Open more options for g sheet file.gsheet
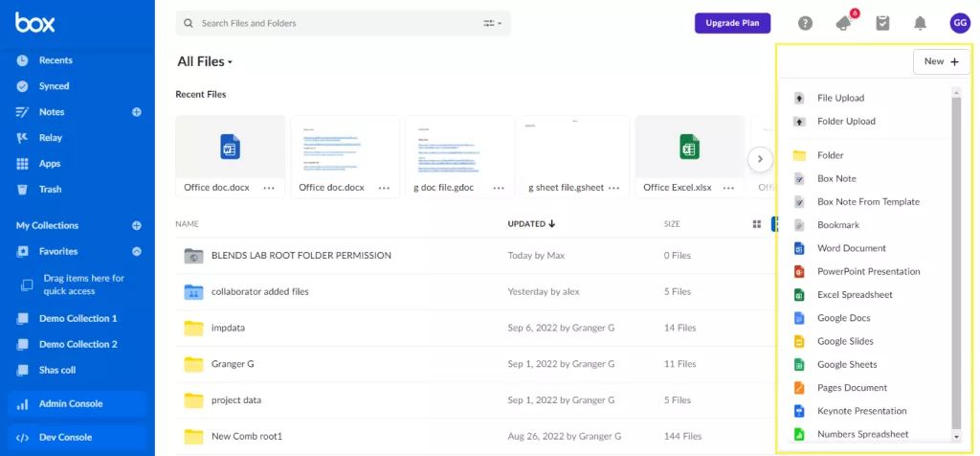 pos(613,188)
